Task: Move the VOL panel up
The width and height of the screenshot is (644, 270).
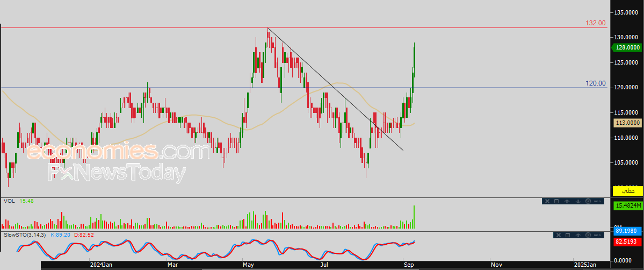Action: click(x=567, y=201)
